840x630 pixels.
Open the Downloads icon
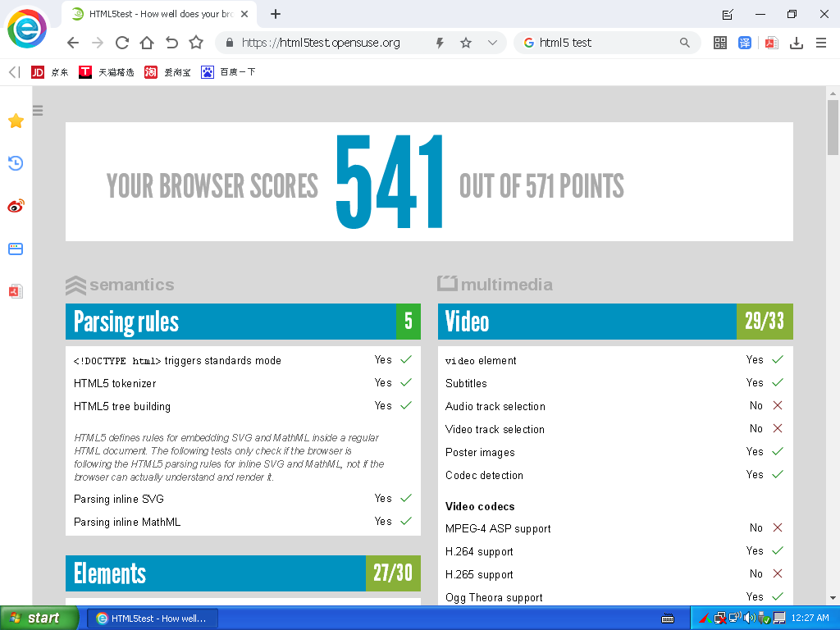tap(797, 42)
